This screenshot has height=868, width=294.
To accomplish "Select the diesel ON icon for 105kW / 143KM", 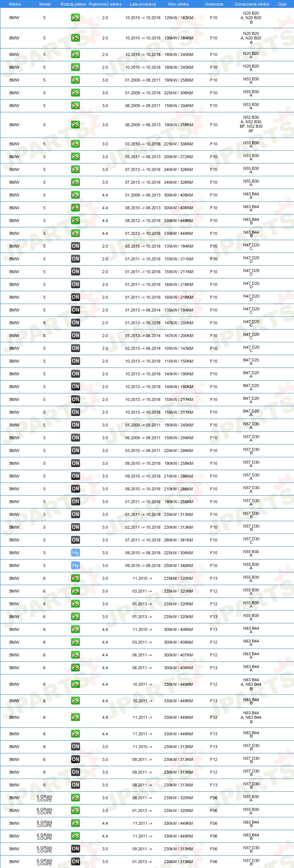I will click(x=76, y=348).
